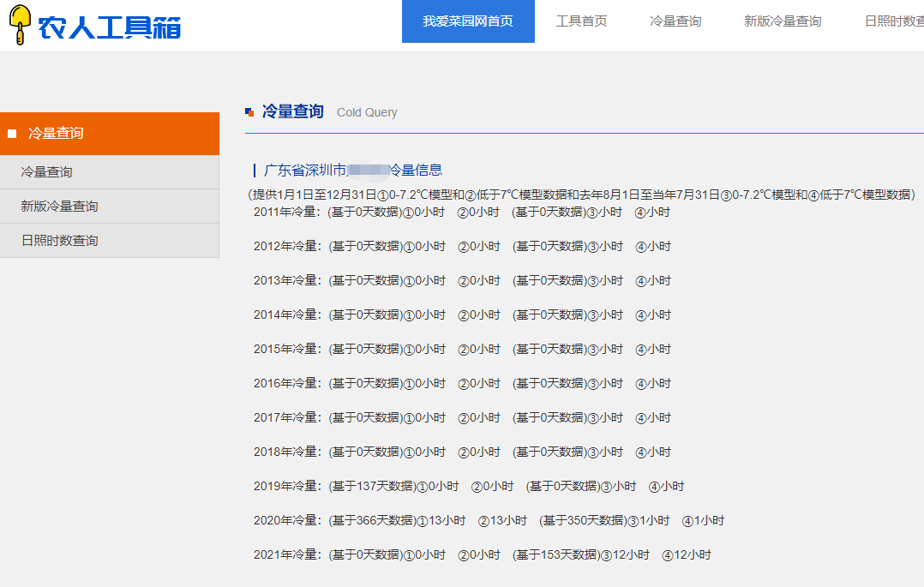The image size is (924, 587).
Task: Click the orange 冷量查询 sidebar header
Action: 110,134
